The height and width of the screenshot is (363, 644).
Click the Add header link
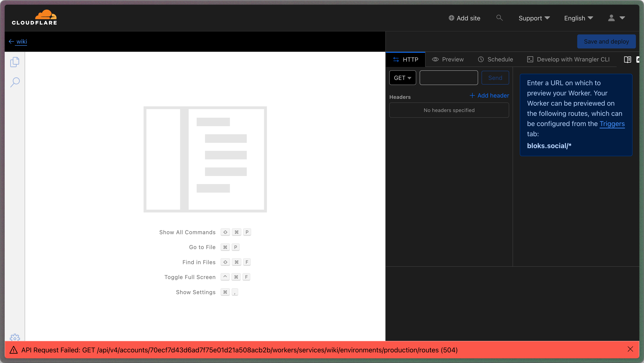click(x=490, y=95)
